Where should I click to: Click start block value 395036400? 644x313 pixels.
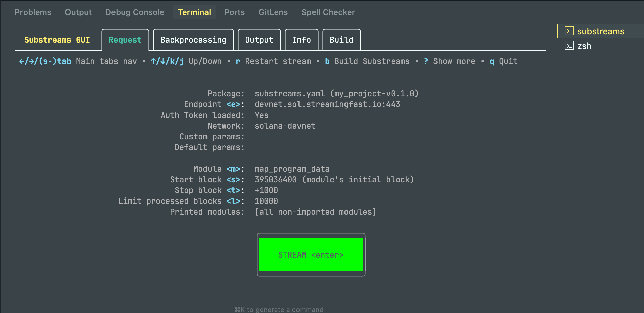click(x=276, y=180)
